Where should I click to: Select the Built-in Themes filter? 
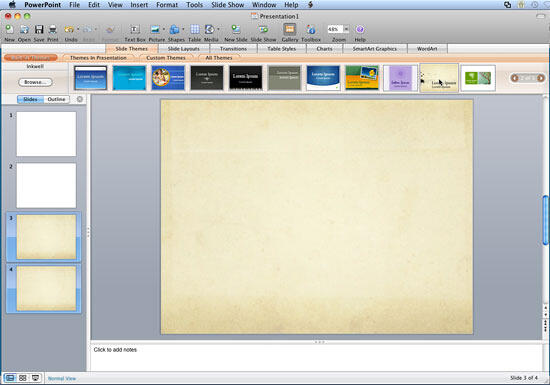pos(31,58)
